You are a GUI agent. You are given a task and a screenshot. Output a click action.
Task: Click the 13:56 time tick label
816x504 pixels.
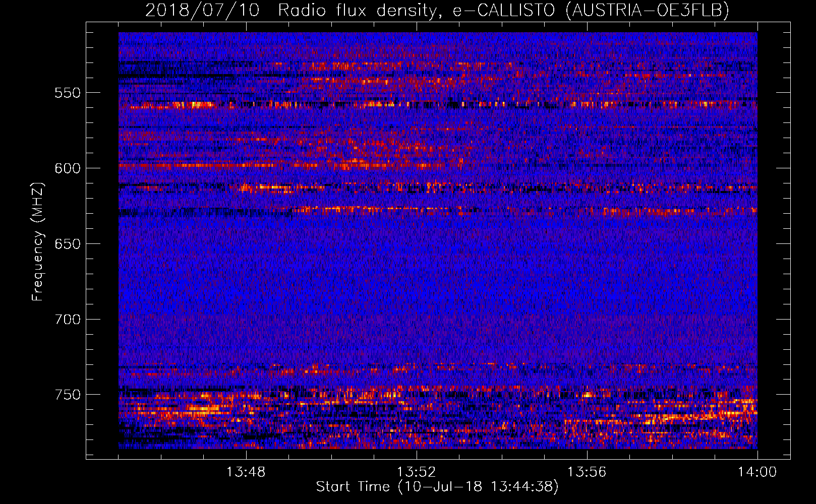(x=587, y=472)
